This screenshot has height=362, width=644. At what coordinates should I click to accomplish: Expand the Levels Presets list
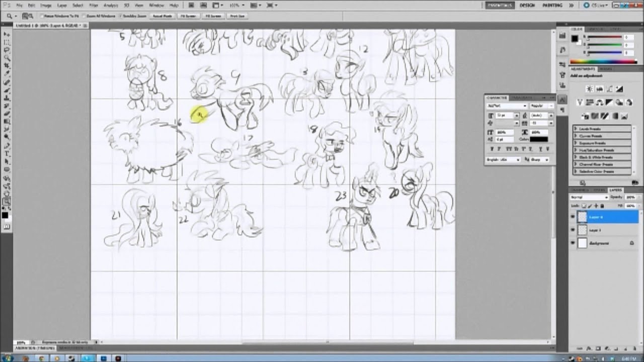[576, 129]
